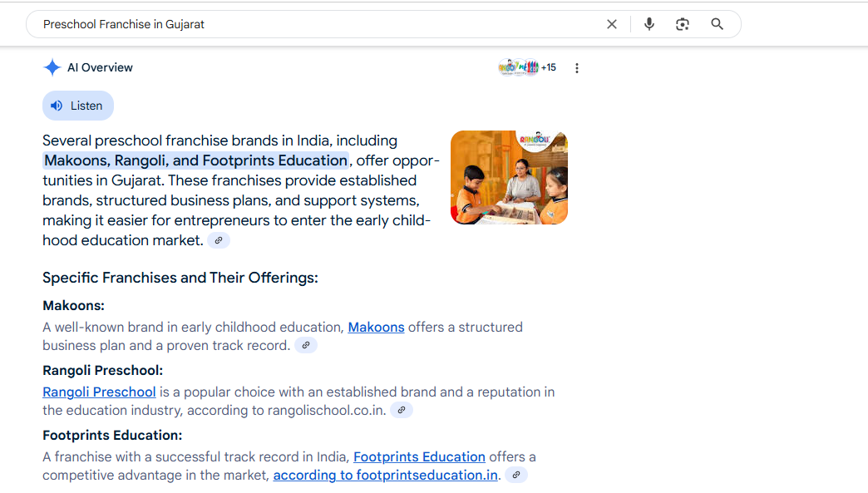
Task: Clear the search box text
Action: click(612, 24)
